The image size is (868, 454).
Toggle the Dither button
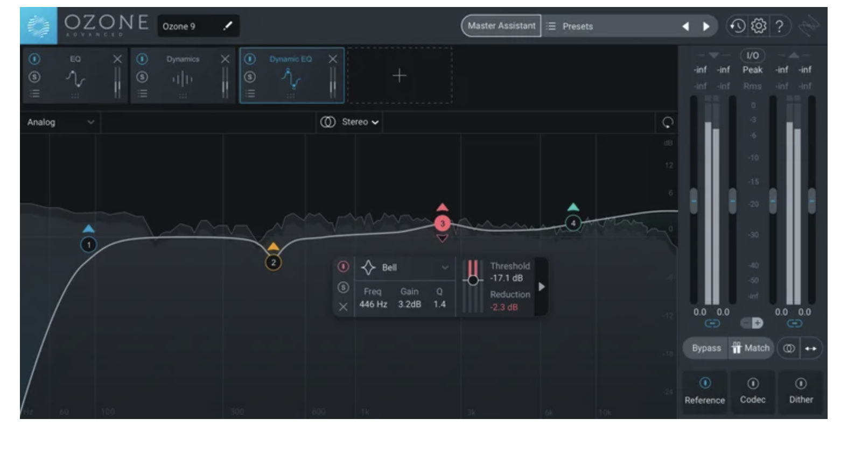[801, 391]
